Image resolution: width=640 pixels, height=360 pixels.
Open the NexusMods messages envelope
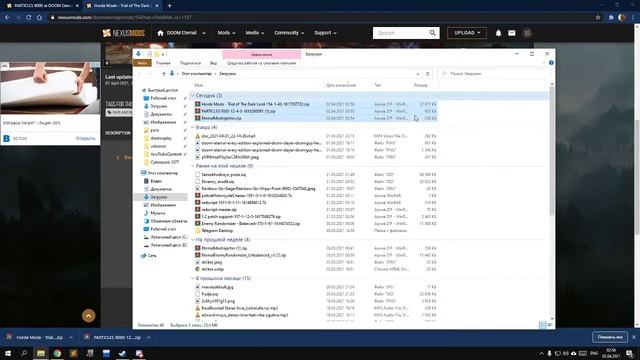click(x=512, y=33)
